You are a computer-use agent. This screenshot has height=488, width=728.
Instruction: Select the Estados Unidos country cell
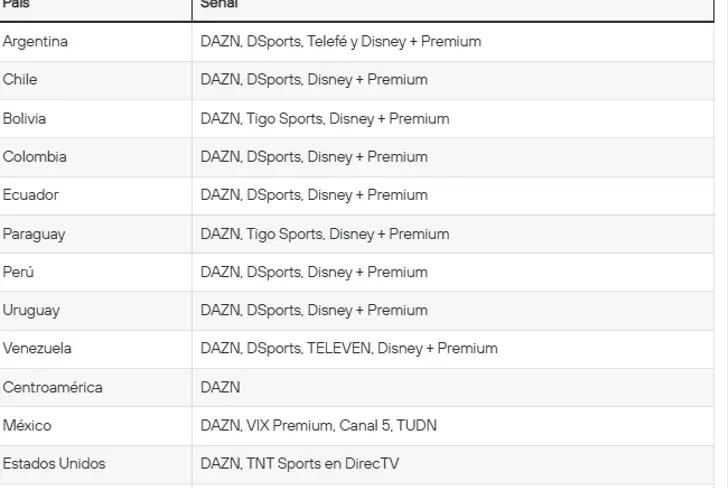(x=54, y=464)
